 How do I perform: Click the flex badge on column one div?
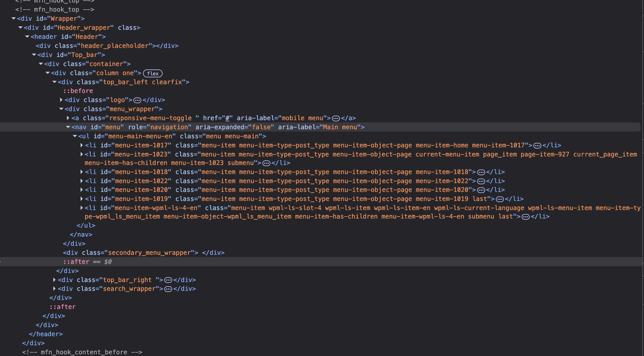[x=153, y=73]
